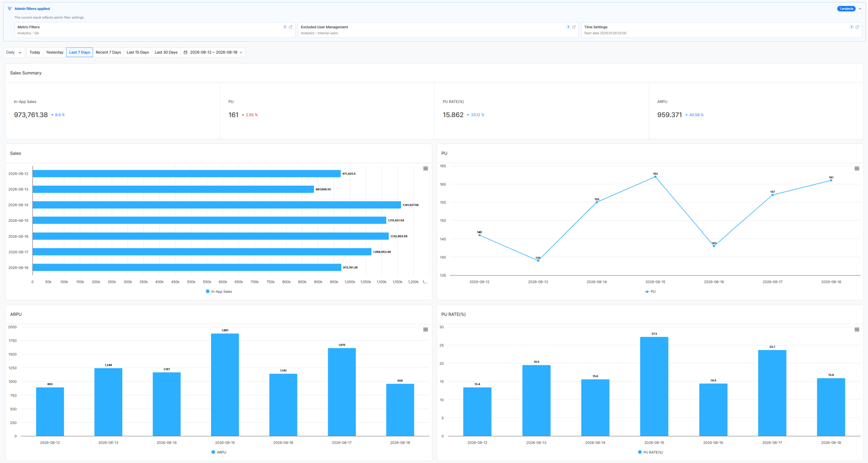Select the Last 7 Days tab
The image size is (868, 463).
[x=80, y=53]
